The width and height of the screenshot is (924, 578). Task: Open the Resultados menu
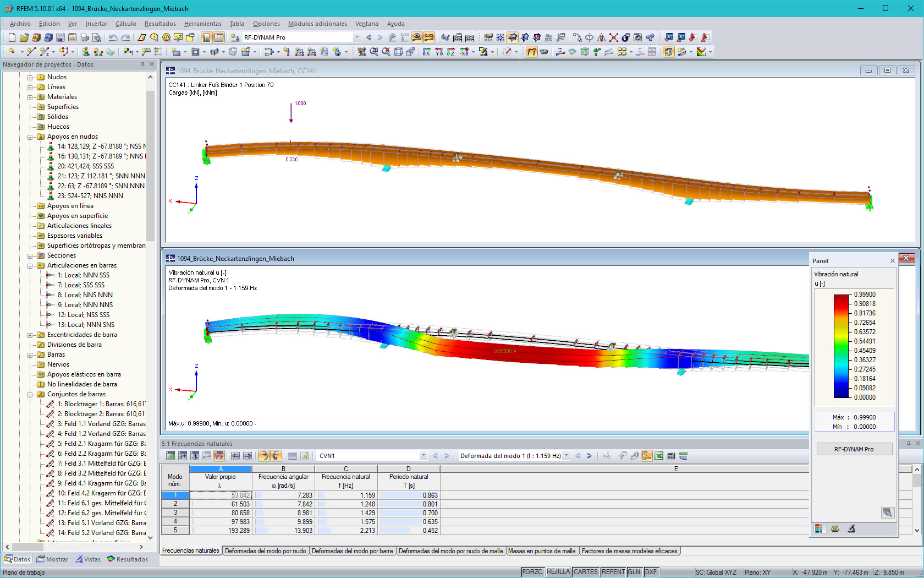[x=159, y=24]
